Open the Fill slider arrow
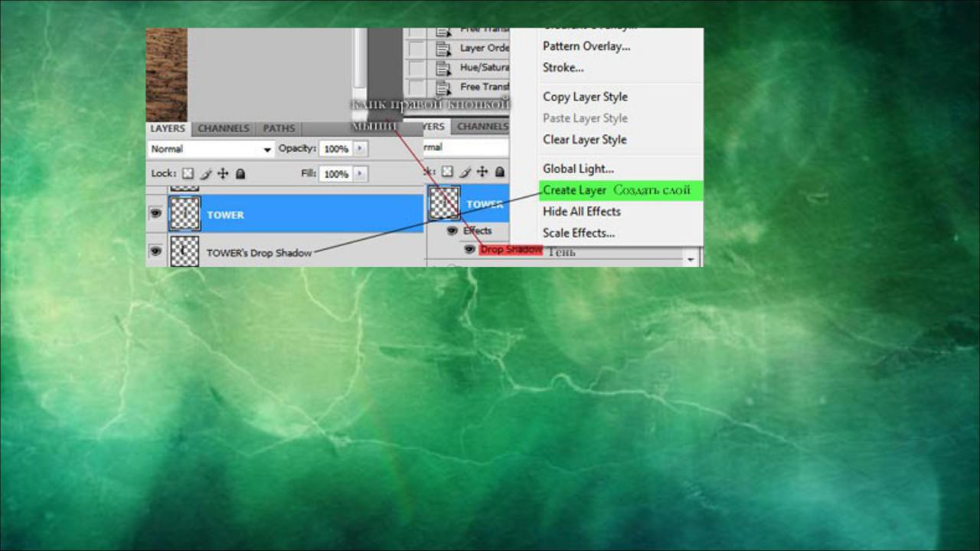Viewport: 980px width, 551px height. pyautogui.click(x=361, y=174)
